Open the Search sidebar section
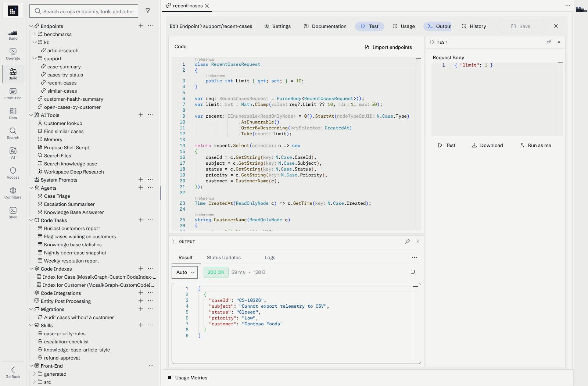This screenshot has width=588, height=386. pyautogui.click(x=13, y=133)
